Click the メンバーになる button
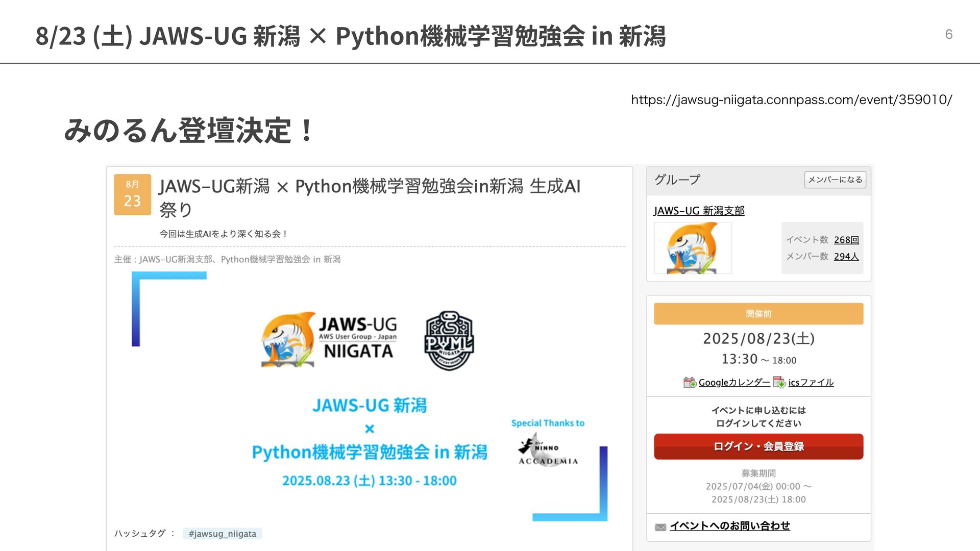 point(835,180)
